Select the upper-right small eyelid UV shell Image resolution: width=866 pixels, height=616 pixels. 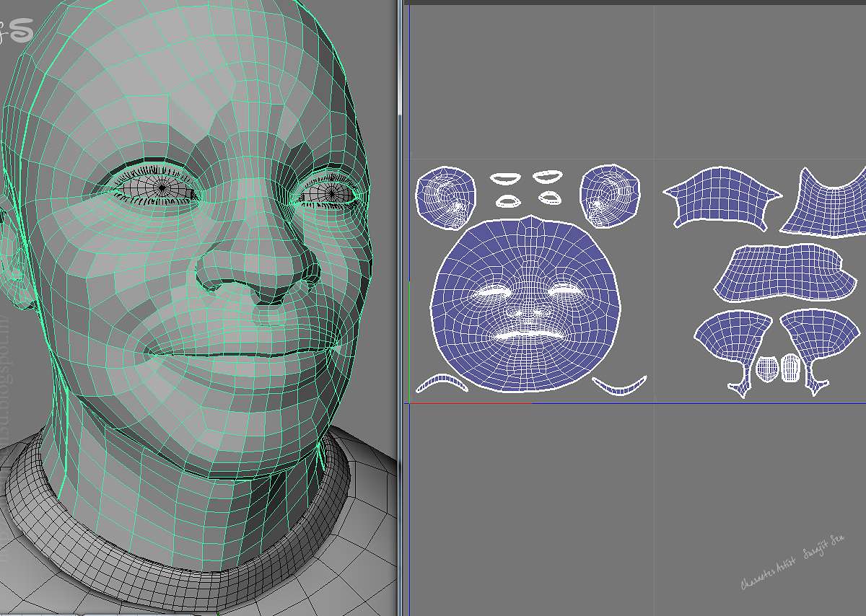(547, 175)
